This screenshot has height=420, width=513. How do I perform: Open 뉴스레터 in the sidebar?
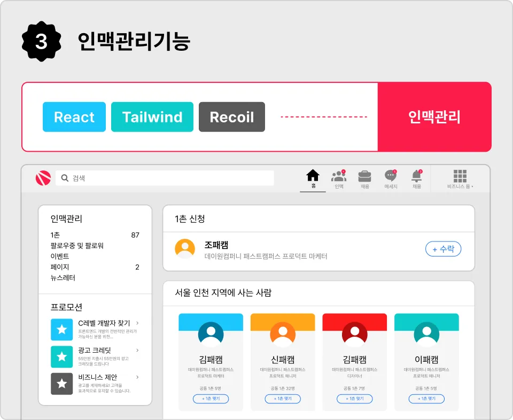click(x=63, y=278)
